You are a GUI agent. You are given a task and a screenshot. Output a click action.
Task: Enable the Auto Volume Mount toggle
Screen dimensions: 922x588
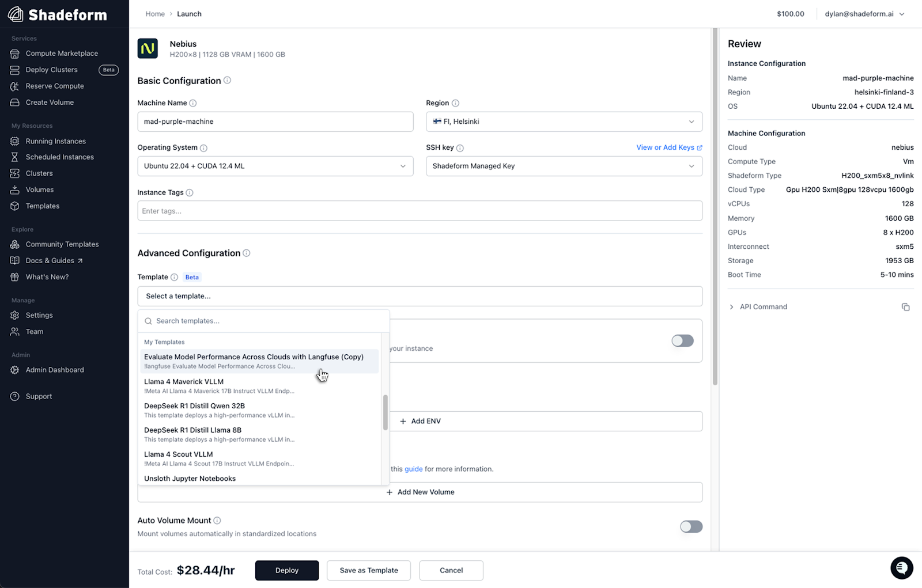click(x=690, y=526)
